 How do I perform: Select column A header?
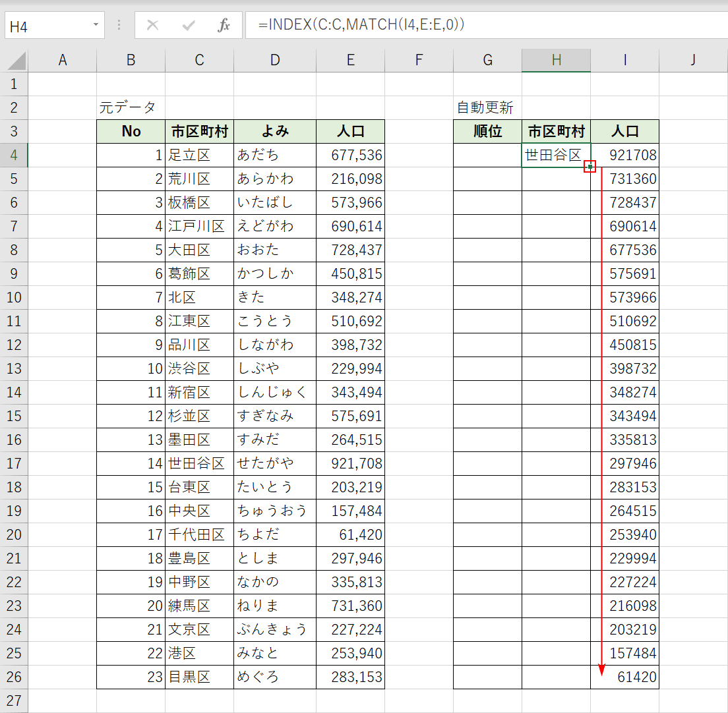point(62,61)
